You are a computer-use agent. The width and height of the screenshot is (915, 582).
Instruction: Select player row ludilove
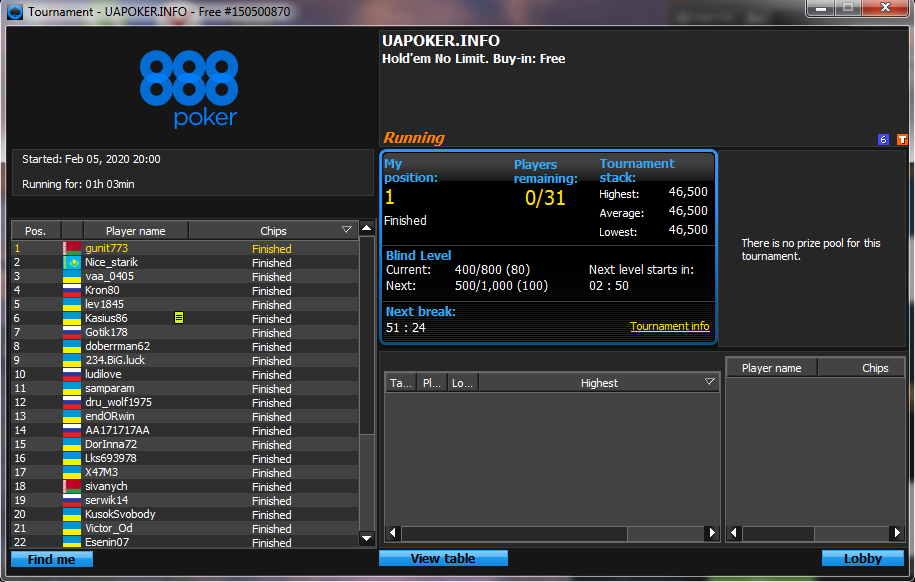pyautogui.click(x=185, y=374)
